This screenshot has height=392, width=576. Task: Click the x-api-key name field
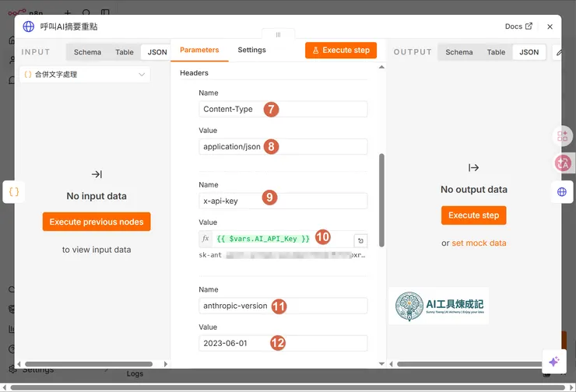[x=283, y=201]
